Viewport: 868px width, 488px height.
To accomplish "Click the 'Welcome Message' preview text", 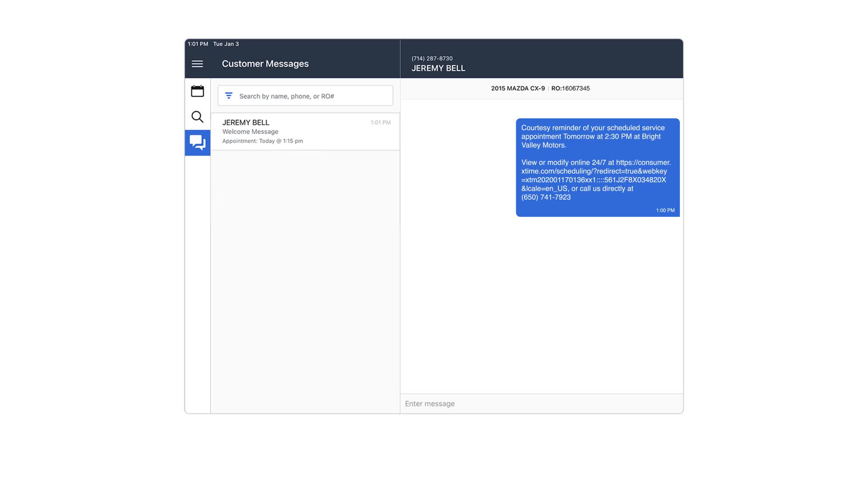I will coord(250,131).
